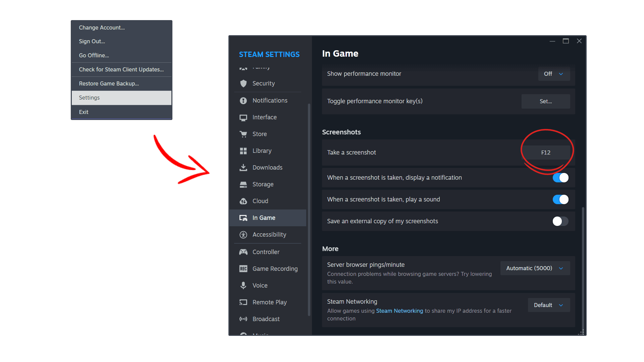The image size is (644, 362).
Task: Open Cloud settings tab
Action: click(x=268, y=201)
